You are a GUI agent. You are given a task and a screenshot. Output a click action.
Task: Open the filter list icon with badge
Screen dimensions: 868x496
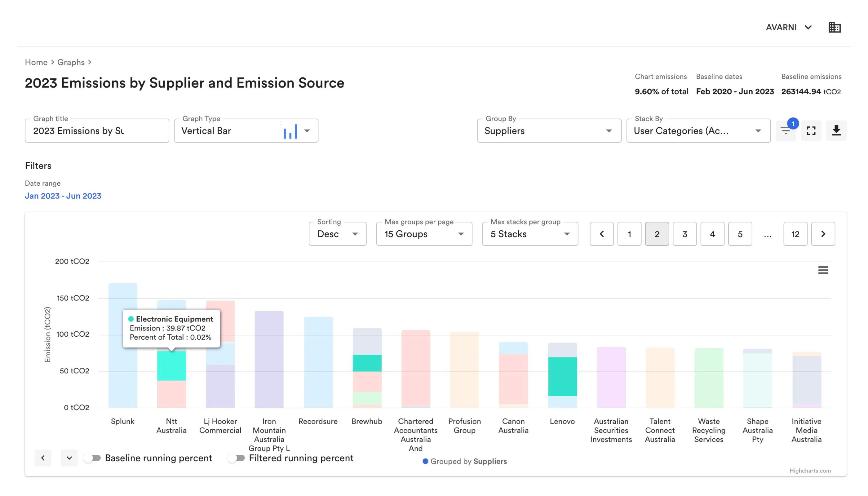(x=785, y=131)
